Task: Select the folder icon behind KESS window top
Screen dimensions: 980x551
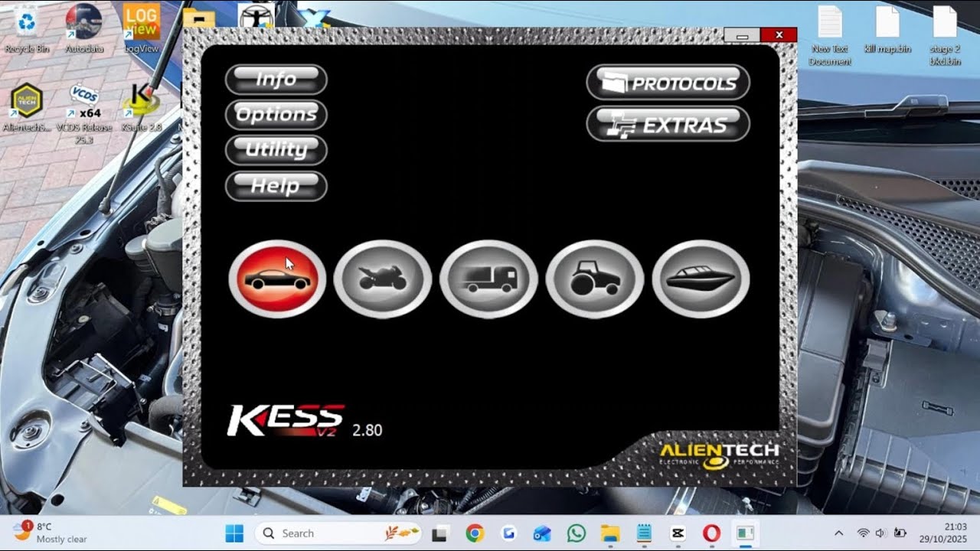Action: coord(198,17)
